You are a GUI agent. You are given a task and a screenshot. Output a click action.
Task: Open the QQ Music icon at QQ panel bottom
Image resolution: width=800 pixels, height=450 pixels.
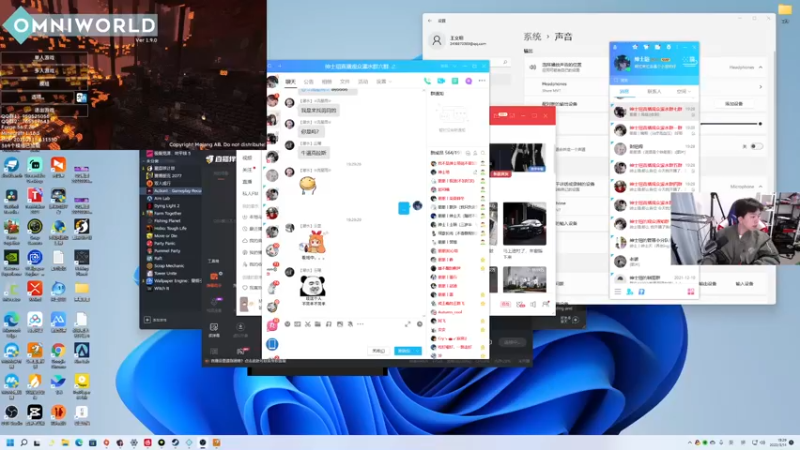pos(641,292)
